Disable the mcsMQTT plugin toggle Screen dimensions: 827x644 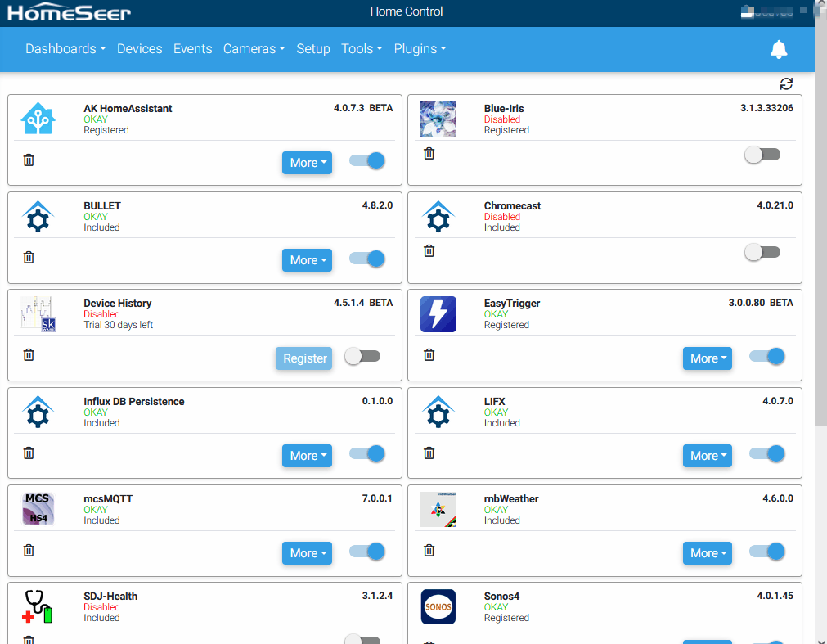(x=367, y=552)
